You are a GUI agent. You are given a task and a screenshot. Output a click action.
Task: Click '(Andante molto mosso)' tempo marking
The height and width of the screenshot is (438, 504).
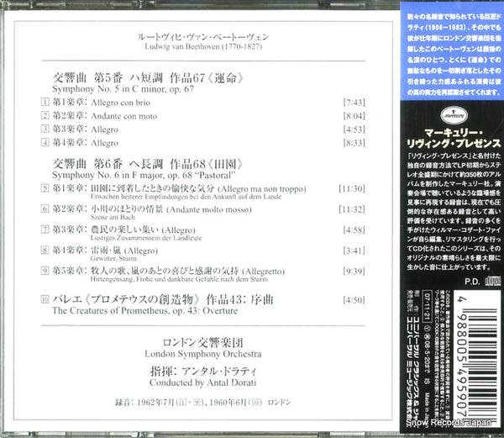coord(209,209)
